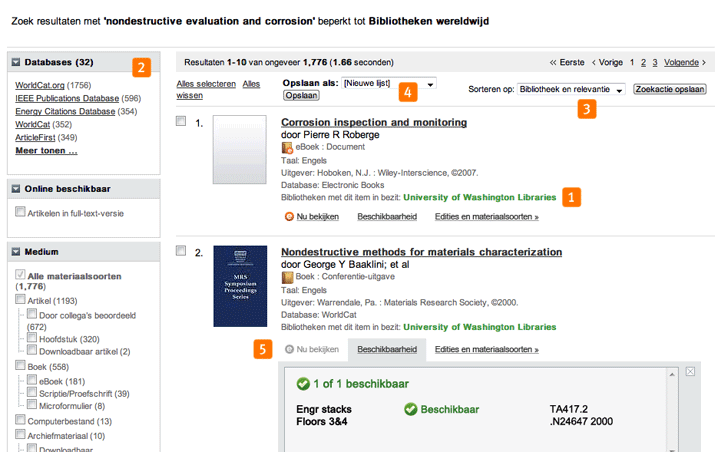Collapse the Databases panel arrow
This screenshot has height=452, width=718.
point(17,62)
